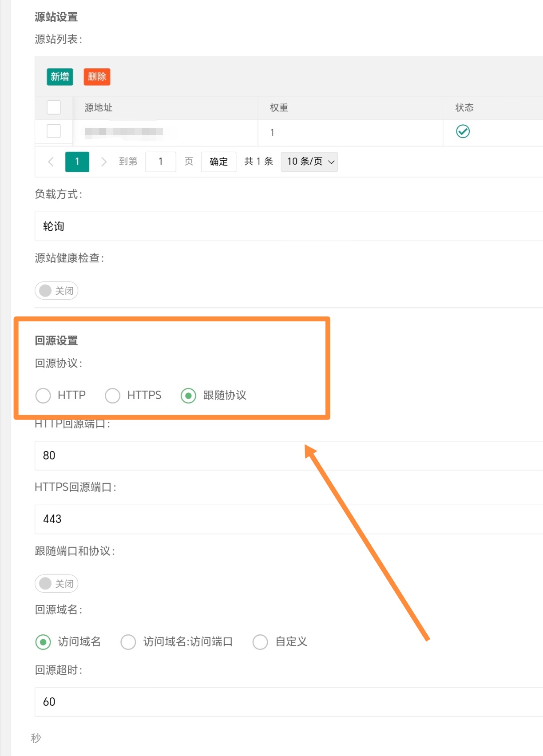Click the red 删除 button
Image resolution: width=543 pixels, height=756 pixels.
(97, 77)
